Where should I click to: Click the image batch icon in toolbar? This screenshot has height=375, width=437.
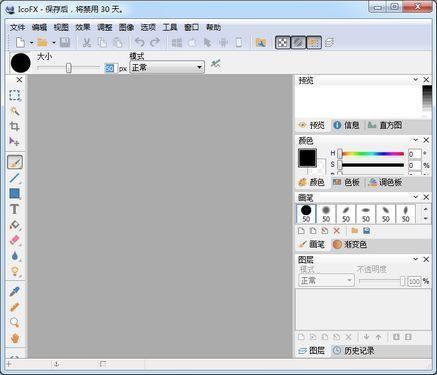pyautogui.click(x=261, y=42)
